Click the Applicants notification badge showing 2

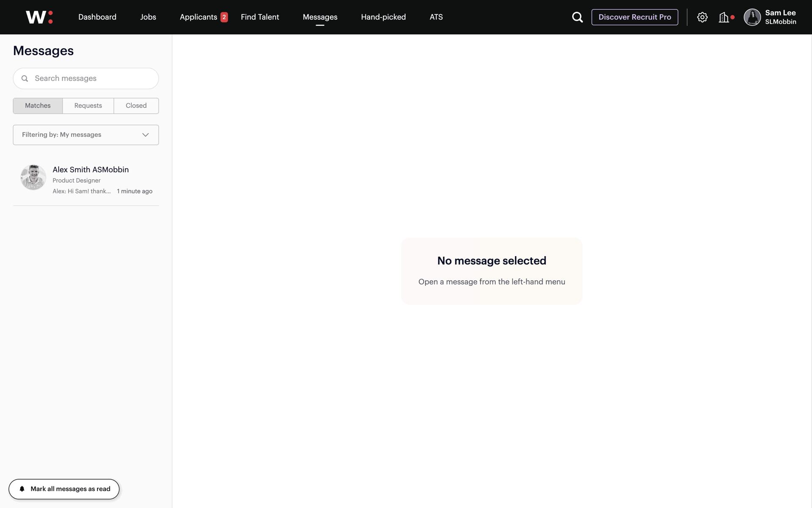coord(224,17)
